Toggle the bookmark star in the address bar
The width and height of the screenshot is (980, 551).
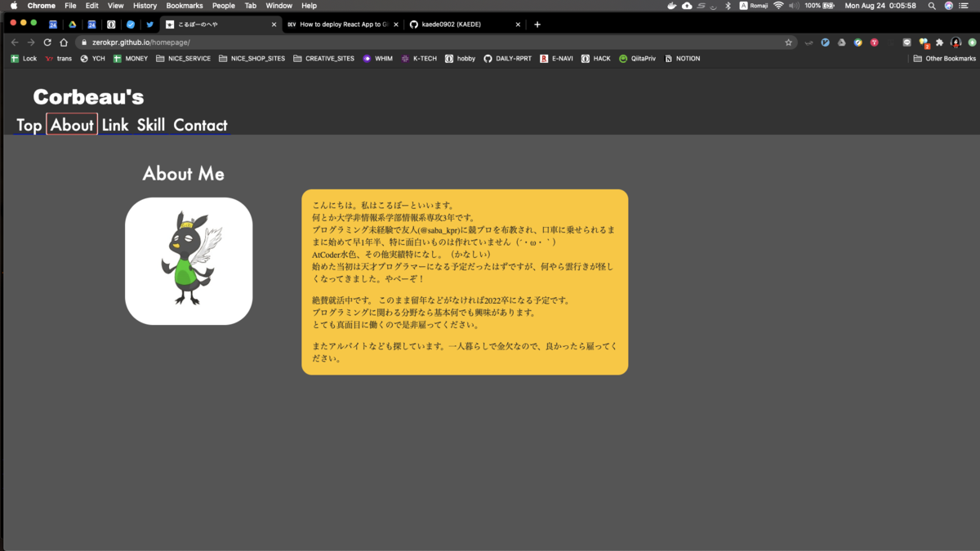[x=789, y=42]
